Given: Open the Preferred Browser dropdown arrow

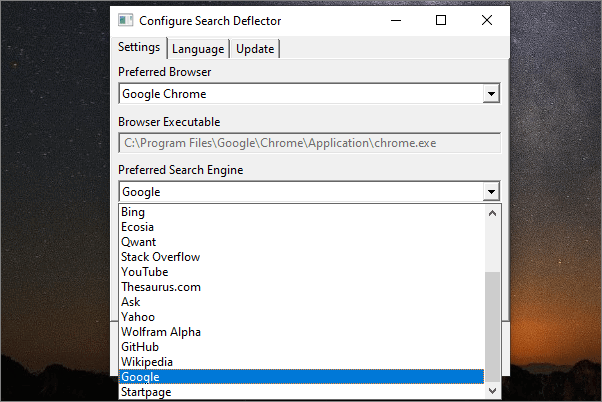Looking at the screenshot, I should pyautogui.click(x=491, y=94).
